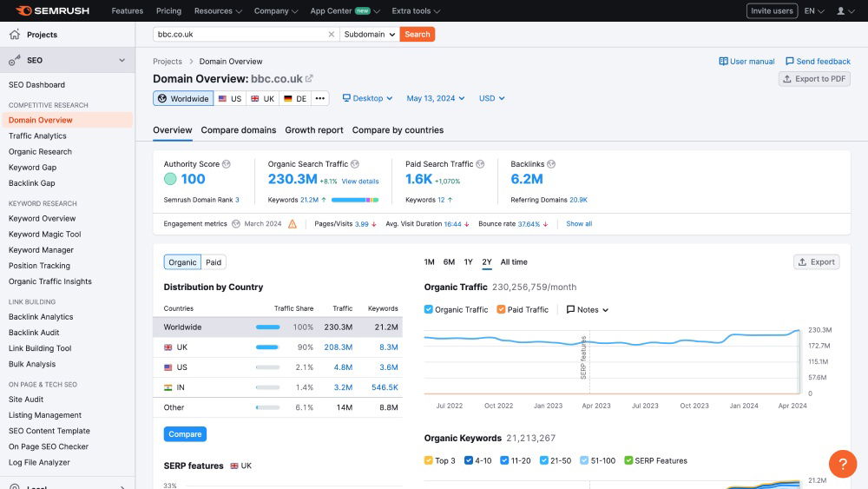Clear the domain search field

(x=331, y=35)
